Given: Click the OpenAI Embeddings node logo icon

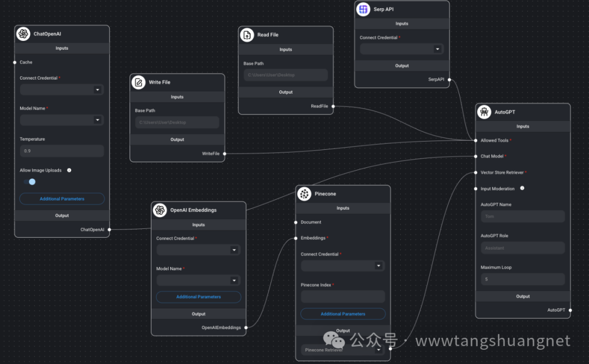Looking at the screenshot, I should pos(160,210).
